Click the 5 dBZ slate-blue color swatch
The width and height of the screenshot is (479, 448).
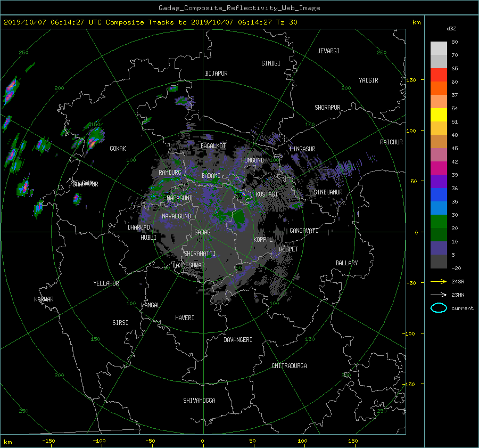(x=439, y=248)
